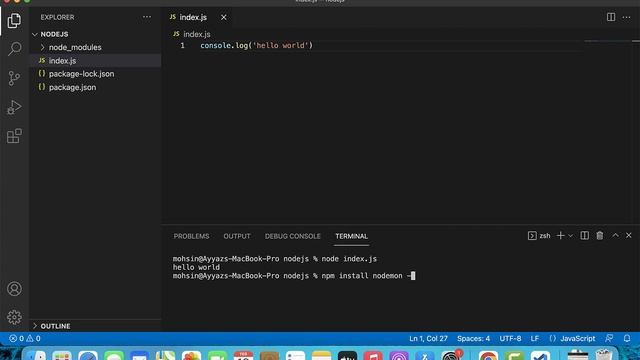Select the TERMINAL tab
The image size is (640, 360).
click(x=351, y=236)
